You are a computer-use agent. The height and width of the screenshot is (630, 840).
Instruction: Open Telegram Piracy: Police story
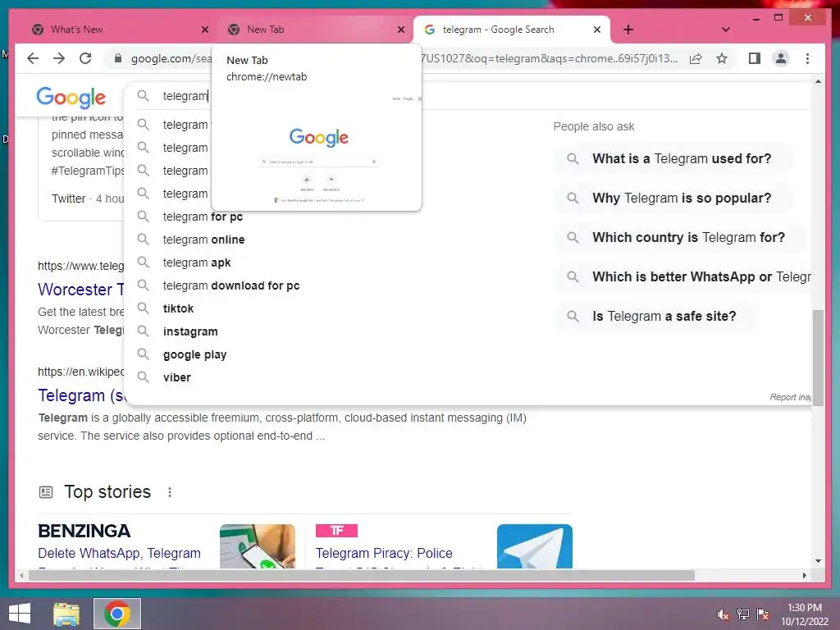384,553
